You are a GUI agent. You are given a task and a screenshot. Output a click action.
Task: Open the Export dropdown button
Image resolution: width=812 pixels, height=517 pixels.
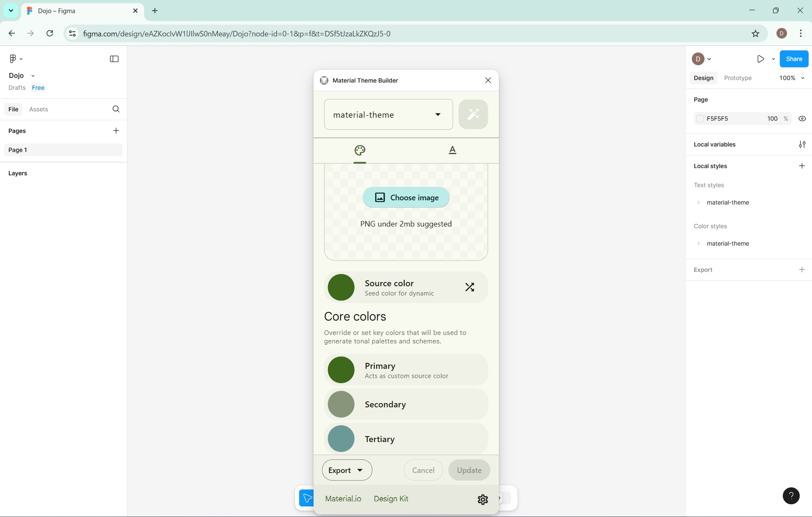(347, 470)
